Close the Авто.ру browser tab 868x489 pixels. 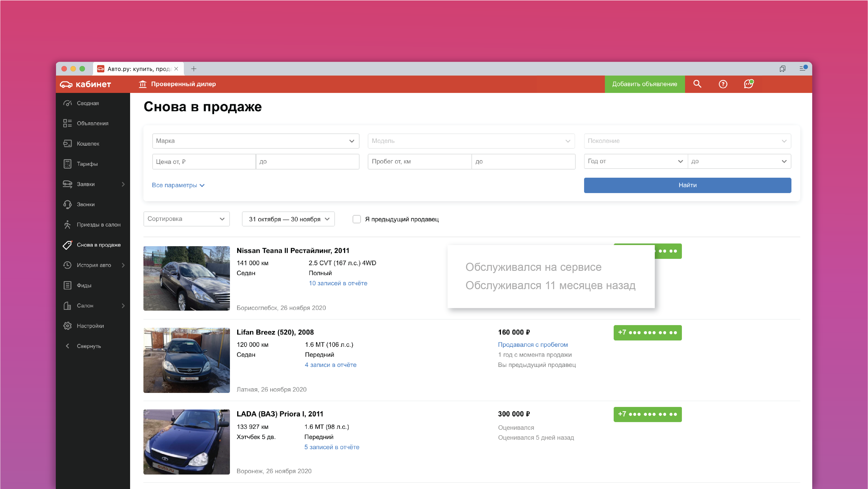click(x=176, y=69)
